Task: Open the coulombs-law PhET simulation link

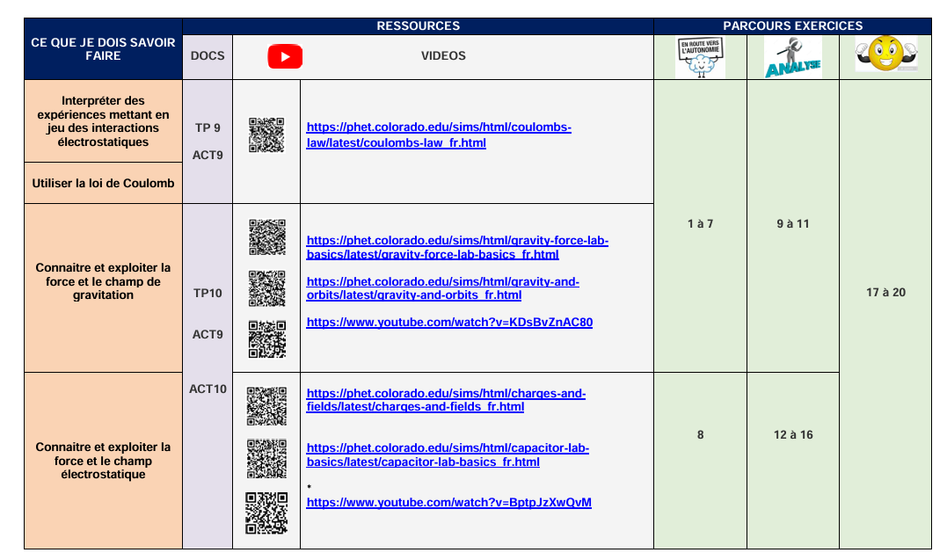Action: point(439,135)
